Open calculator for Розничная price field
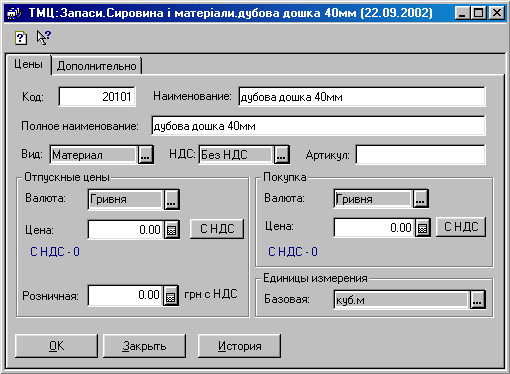Image resolution: width=510 pixels, height=374 pixels. (171, 295)
